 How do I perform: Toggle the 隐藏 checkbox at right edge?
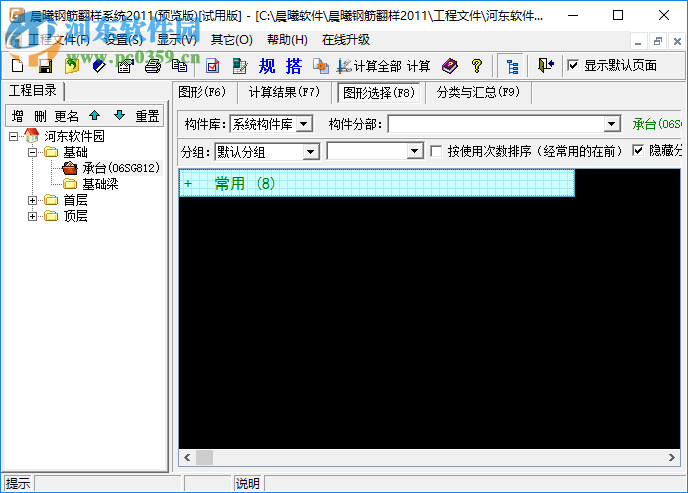(638, 151)
